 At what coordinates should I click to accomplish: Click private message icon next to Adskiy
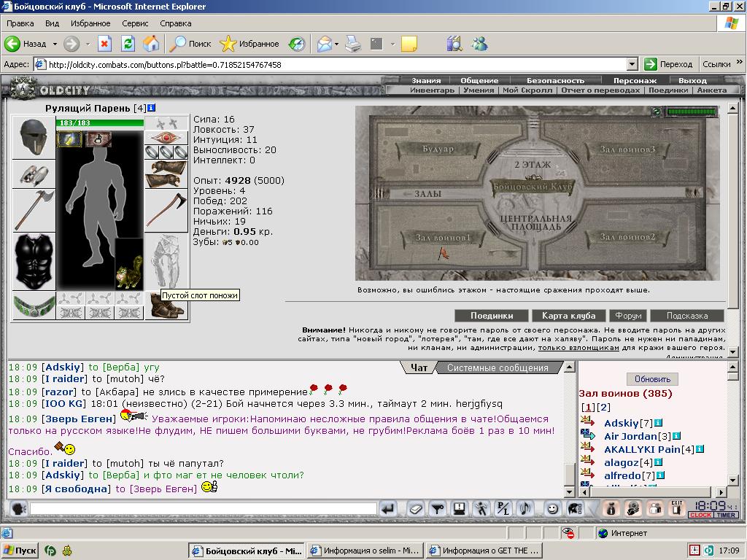588,422
